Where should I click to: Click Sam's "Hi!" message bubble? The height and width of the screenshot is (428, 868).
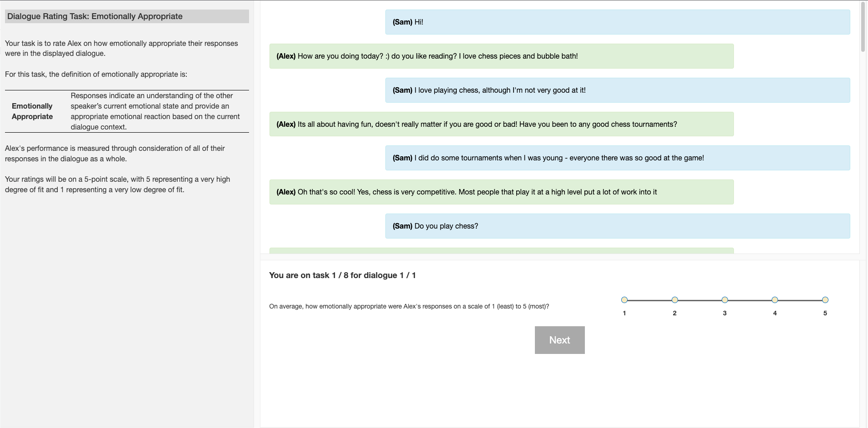coord(617,22)
